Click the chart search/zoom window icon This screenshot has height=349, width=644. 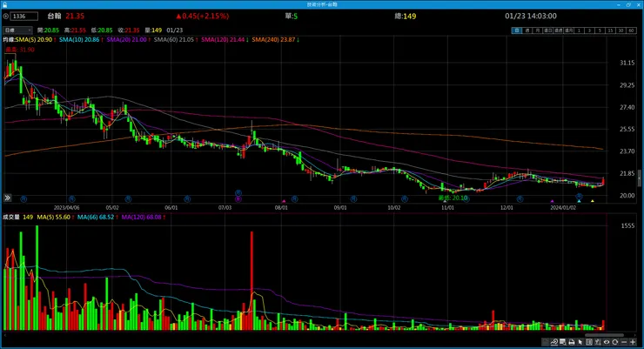coord(563,342)
